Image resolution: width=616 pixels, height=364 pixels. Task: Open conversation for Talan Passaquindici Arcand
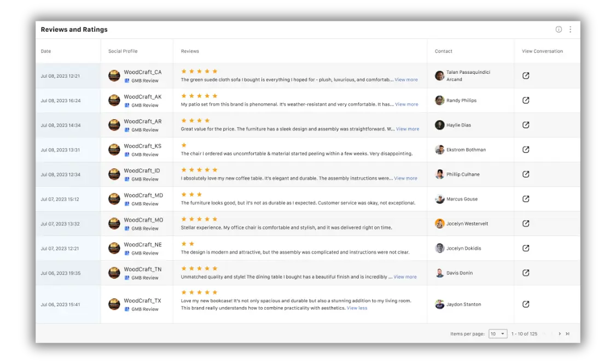pos(526,76)
